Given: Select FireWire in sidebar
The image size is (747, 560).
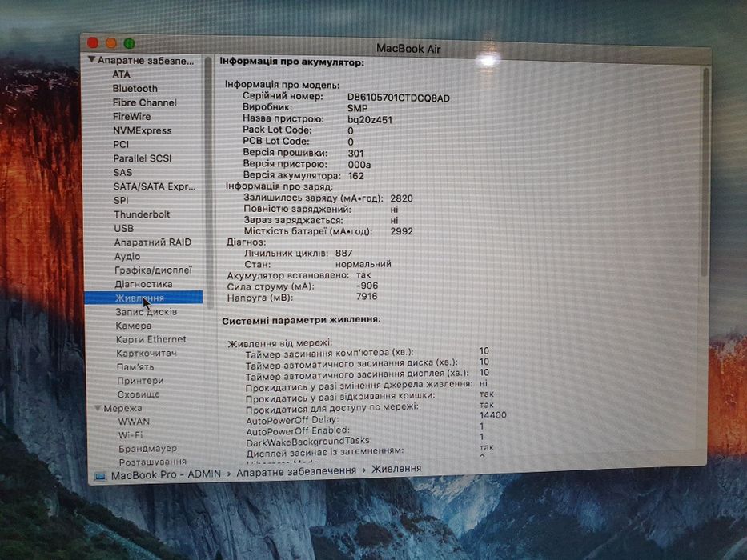Looking at the screenshot, I should (x=131, y=117).
